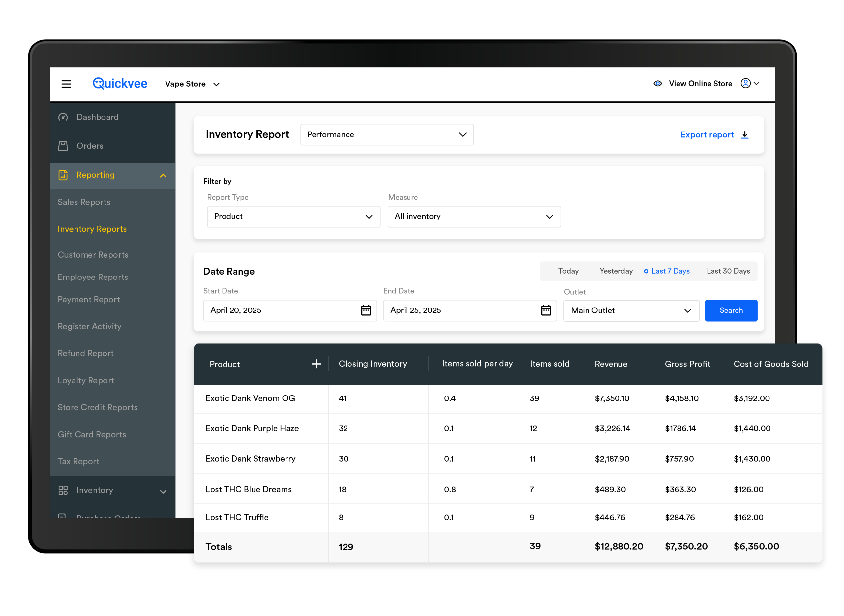Image resolution: width=844 pixels, height=616 pixels.
Task: Open the End Date calendar icon
Action: (x=546, y=310)
